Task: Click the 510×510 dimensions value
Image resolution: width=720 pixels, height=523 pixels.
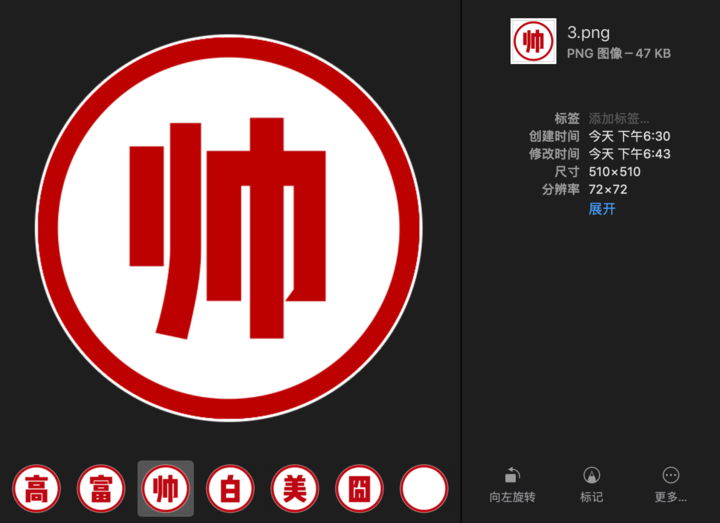Action: [614, 172]
